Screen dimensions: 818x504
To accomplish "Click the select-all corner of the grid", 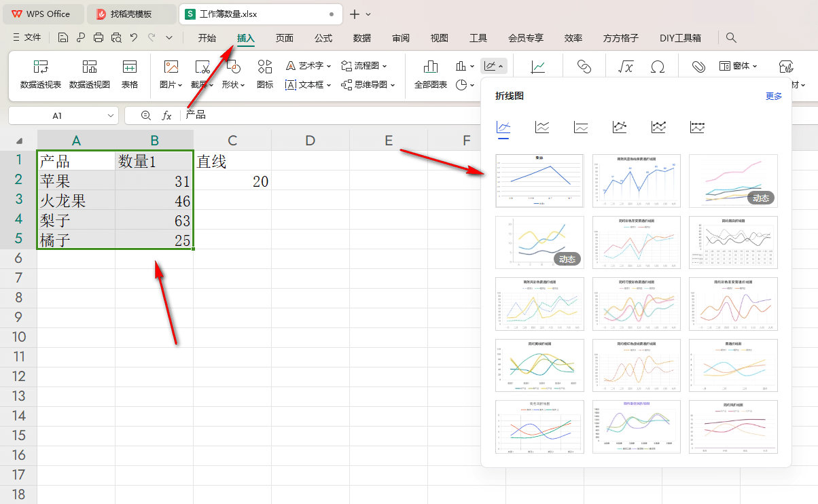I will 18,141.
